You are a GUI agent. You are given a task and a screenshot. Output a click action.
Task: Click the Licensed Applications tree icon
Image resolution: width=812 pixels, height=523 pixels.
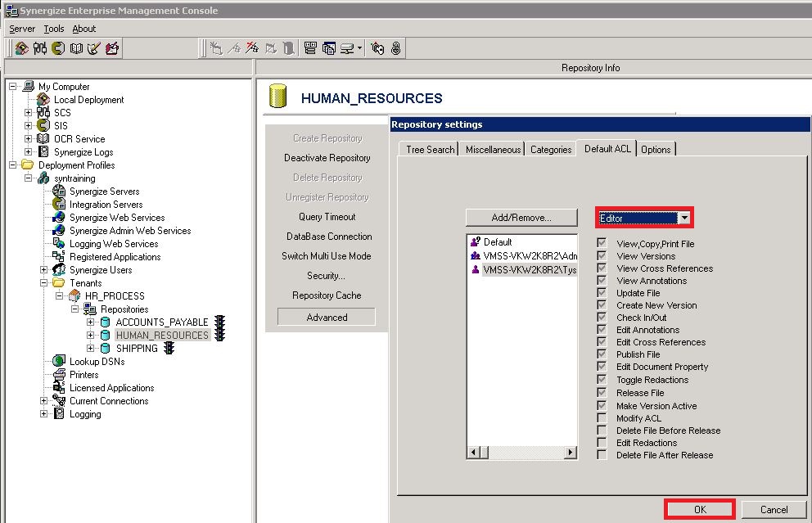(x=59, y=387)
